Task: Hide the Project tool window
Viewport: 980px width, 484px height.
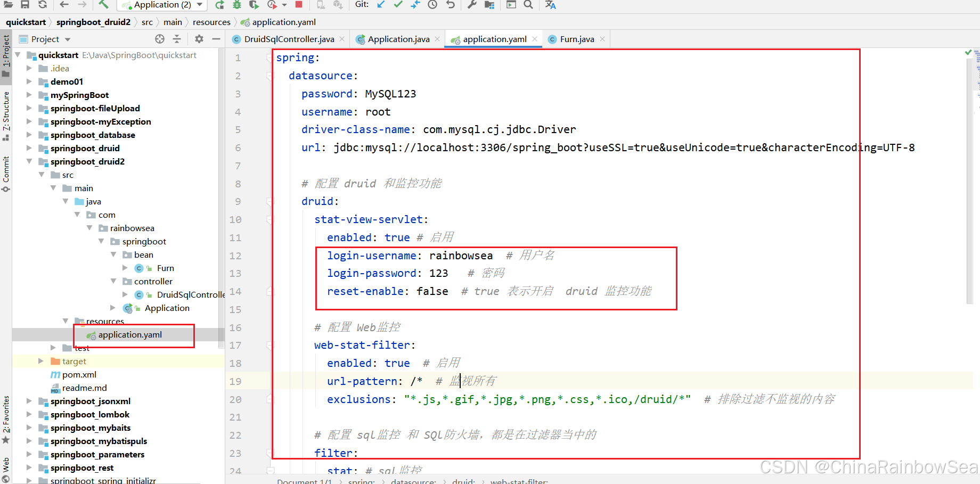Action: point(216,38)
